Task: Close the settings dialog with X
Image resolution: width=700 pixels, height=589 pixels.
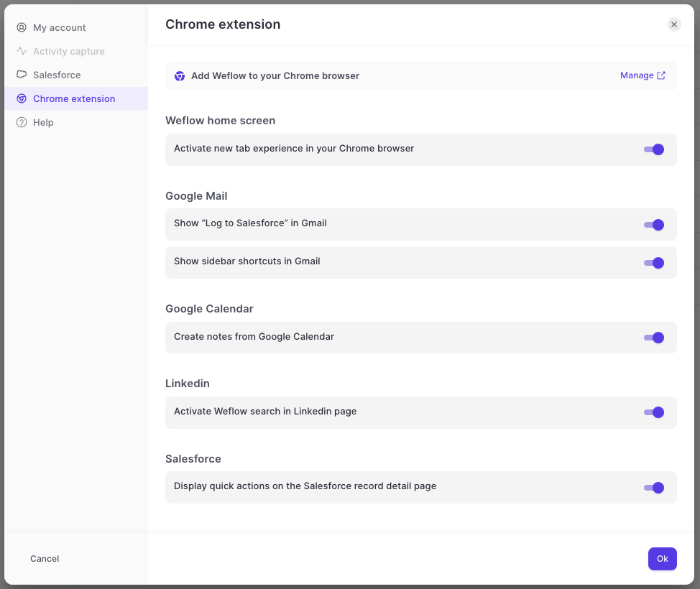Action: tap(674, 24)
